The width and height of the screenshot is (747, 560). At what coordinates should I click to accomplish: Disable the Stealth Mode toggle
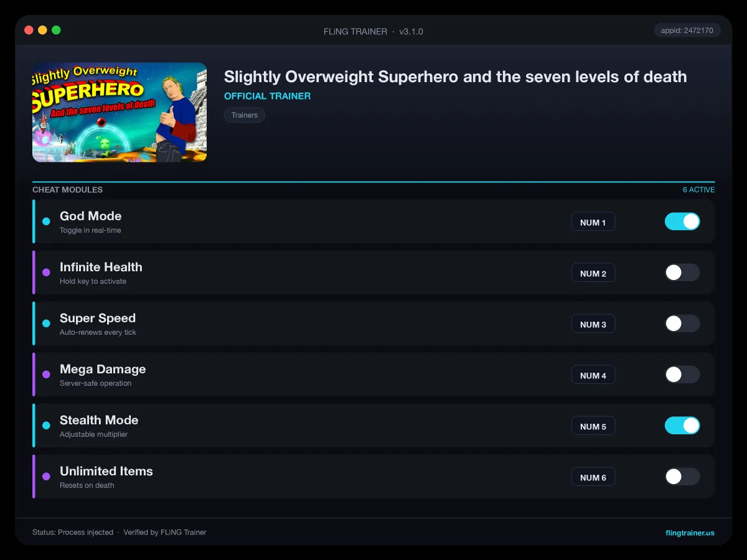pyautogui.click(x=682, y=426)
